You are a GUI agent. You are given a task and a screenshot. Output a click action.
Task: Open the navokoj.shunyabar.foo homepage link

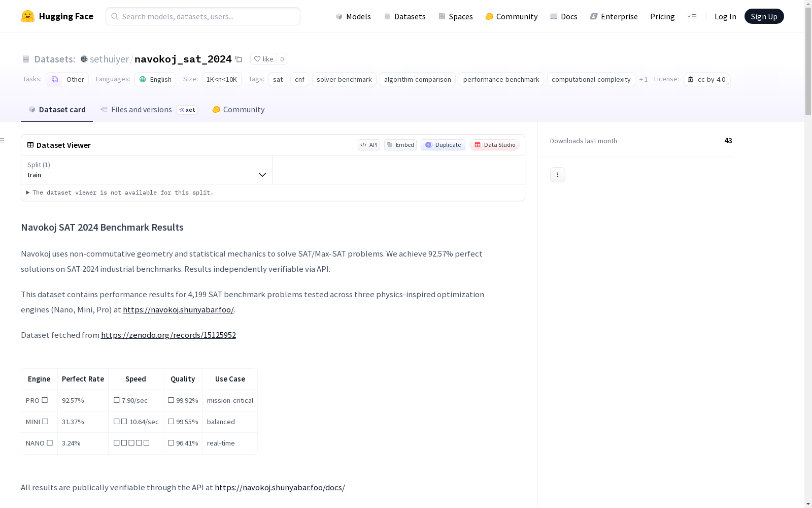click(178, 309)
